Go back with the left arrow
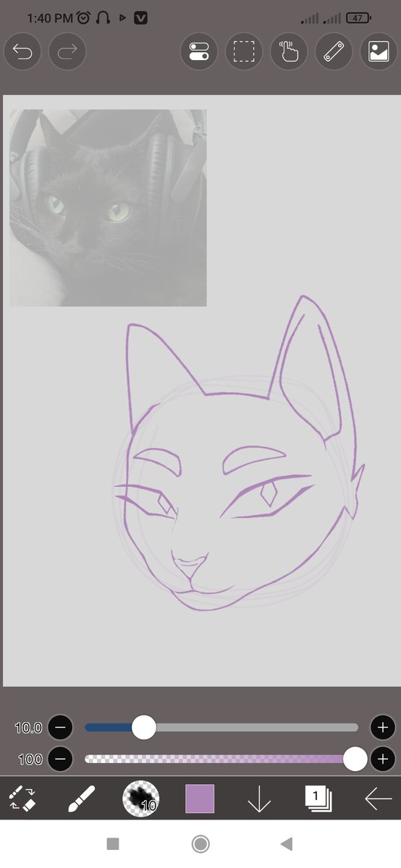 (x=378, y=799)
